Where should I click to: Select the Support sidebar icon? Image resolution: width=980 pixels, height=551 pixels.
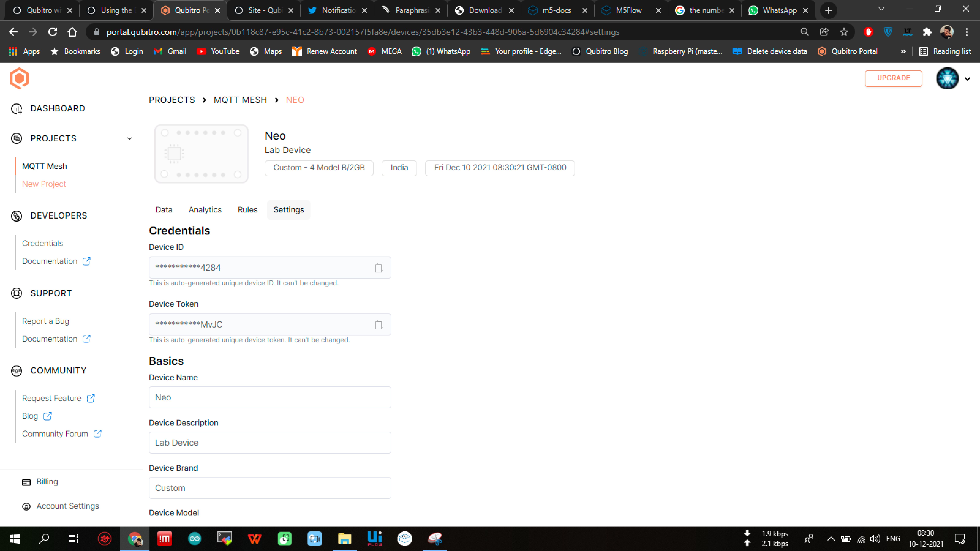16,293
